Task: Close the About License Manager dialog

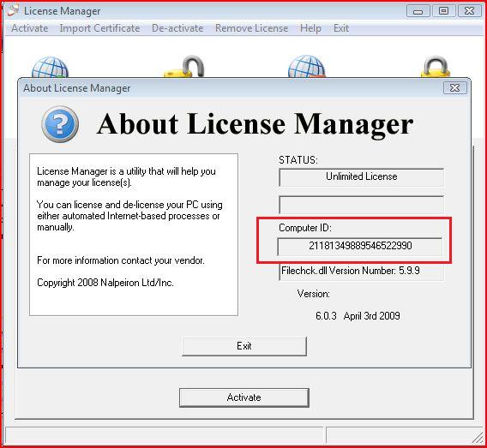Action: point(455,87)
